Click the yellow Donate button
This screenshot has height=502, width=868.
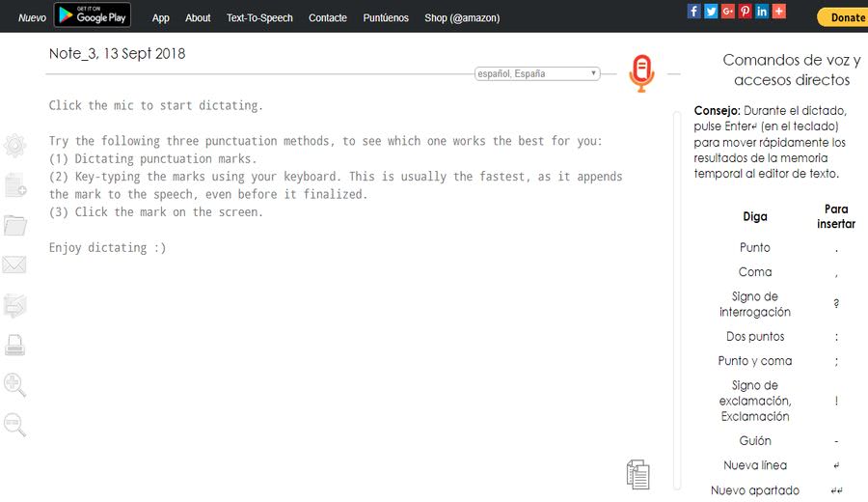coord(843,17)
